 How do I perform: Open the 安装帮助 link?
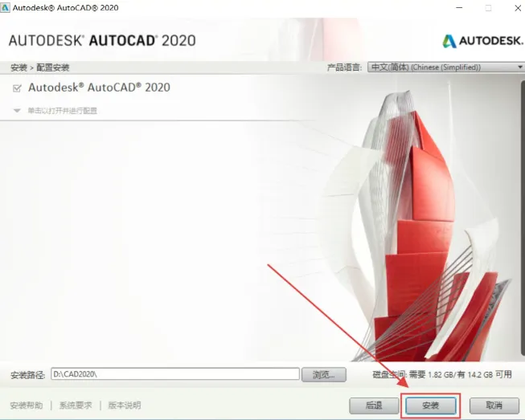[x=27, y=406]
